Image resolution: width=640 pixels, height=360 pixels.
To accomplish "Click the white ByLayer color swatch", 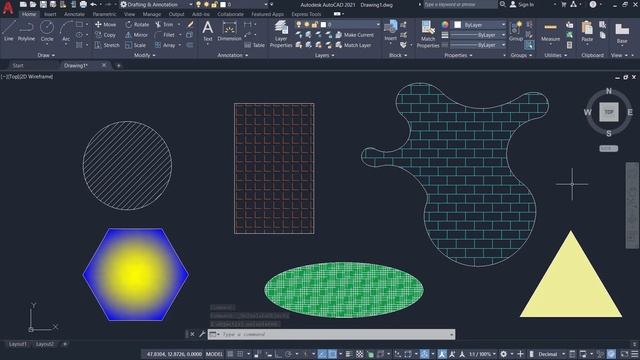I will click(458, 25).
